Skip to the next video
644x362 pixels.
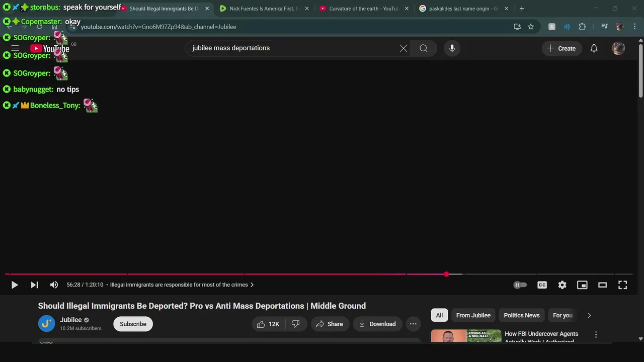tap(34, 285)
